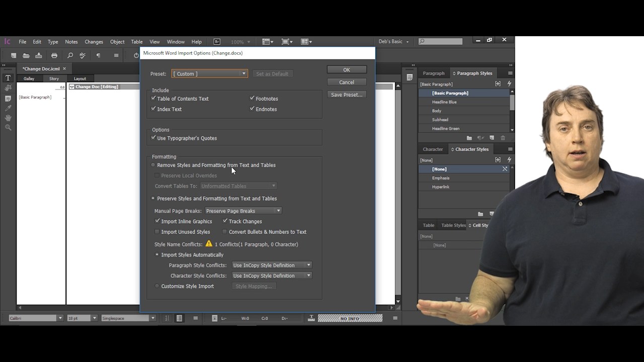
Task: Uncheck Footnotes checkbox
Action: (x=252, y=98)
